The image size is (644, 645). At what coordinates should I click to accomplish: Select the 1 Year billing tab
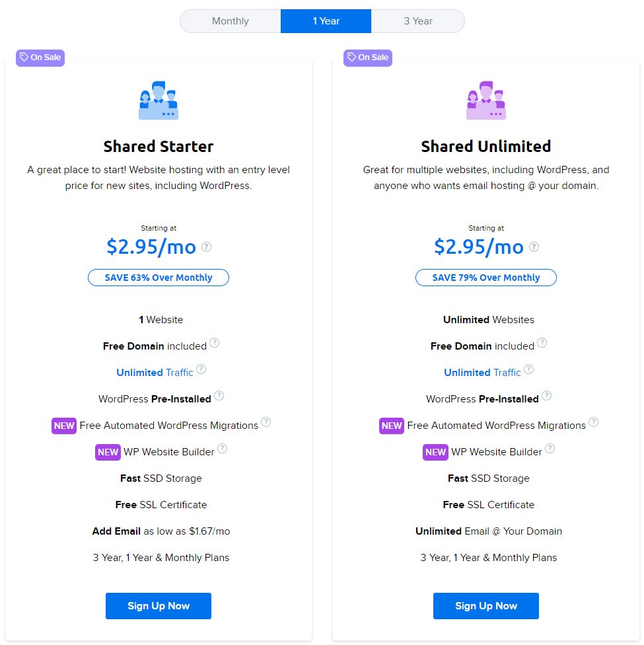pos(326,21)
